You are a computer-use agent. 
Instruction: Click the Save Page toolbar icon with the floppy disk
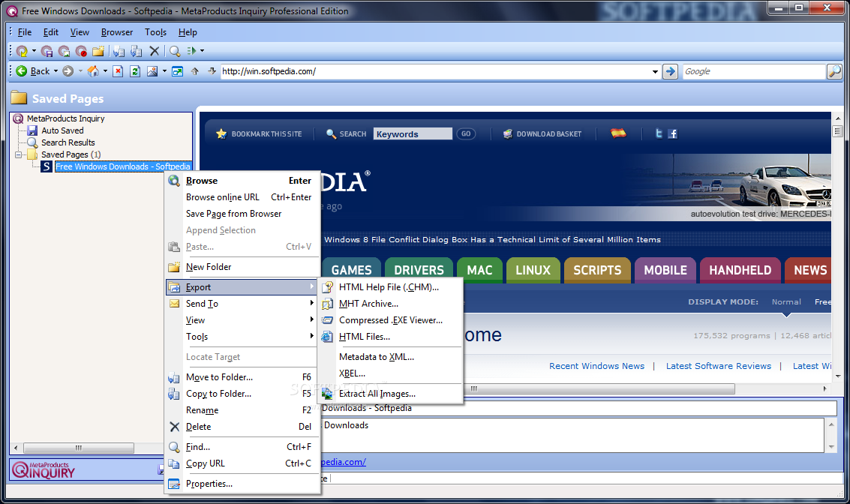coord(47,51)
